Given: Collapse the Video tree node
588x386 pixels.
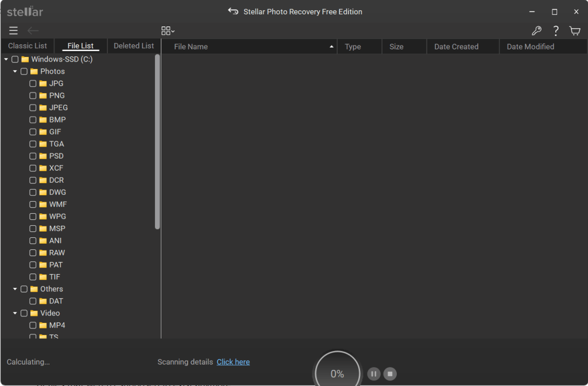Looking at the screenshot, I should (15, 313).
